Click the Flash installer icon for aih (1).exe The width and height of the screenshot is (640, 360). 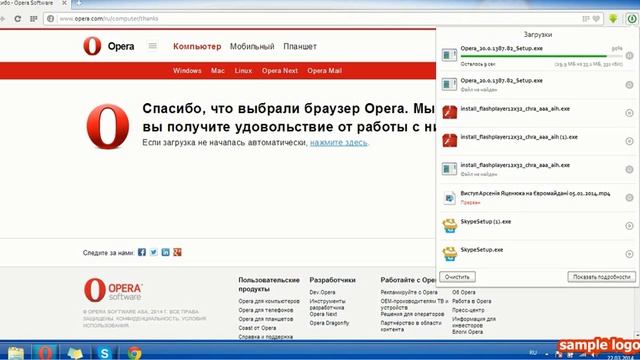pyautogui.click(x=449, y=140)
